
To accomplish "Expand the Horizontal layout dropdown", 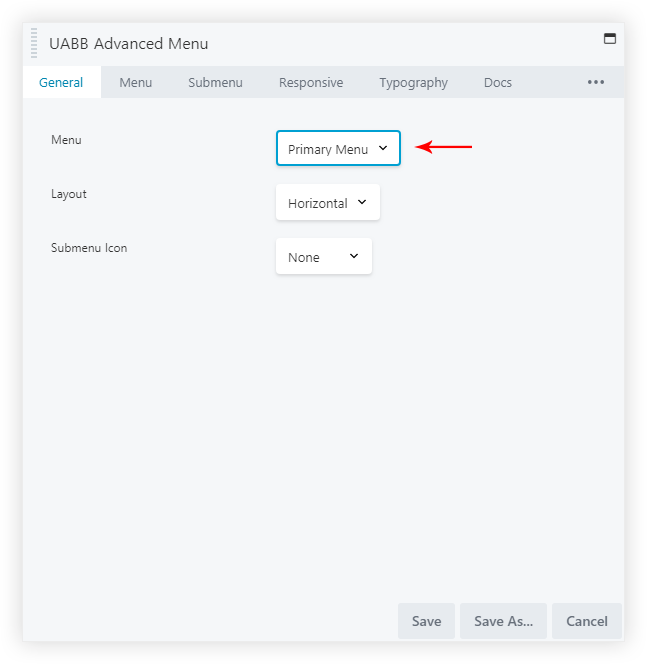I will (328, 203).
